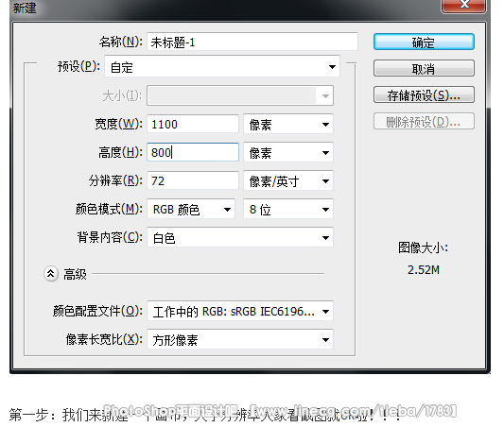Click the 图像大小 label
The height and width of the screenshot is (427, 504).
[x=423, y=248]
